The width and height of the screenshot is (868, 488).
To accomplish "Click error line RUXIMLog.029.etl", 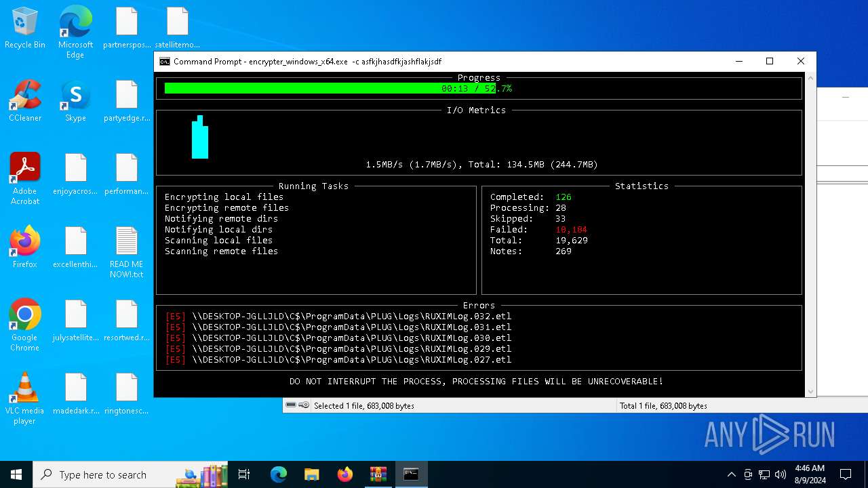I will click(x=338, y=348).
